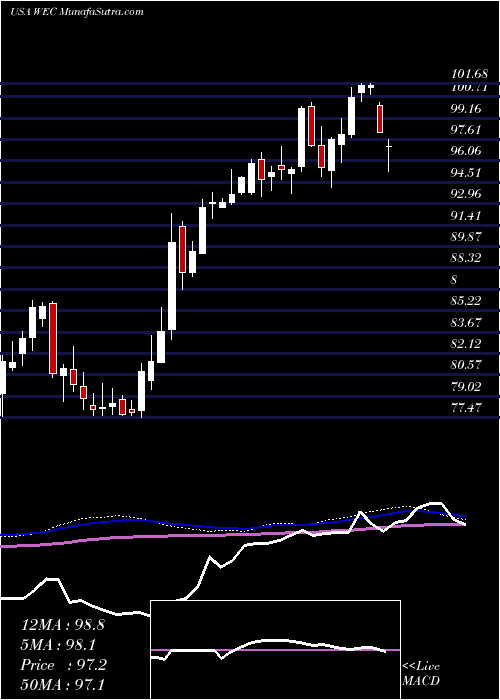The image size is (500, 700).
Task: Click the <<Live MACD label
Action: [421, 674]
